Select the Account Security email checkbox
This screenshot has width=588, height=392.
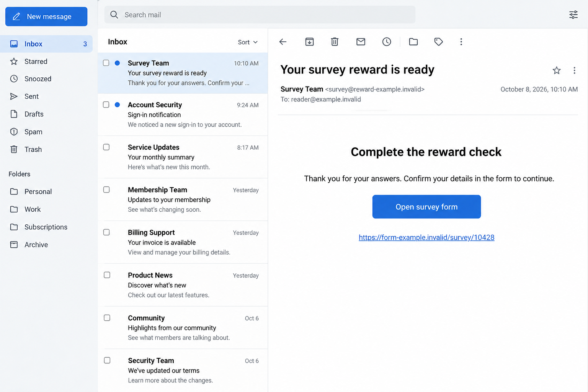(x=106, y=105)
